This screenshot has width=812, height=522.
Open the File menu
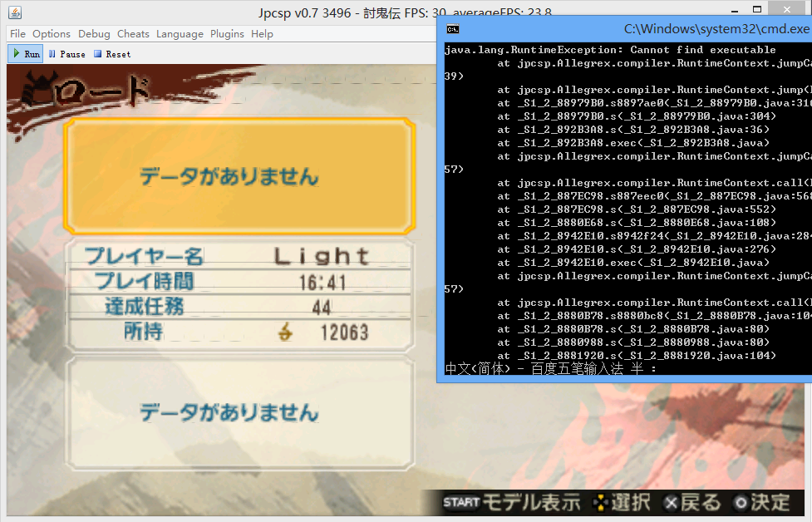pyautogui.click(x=17, y=34)
